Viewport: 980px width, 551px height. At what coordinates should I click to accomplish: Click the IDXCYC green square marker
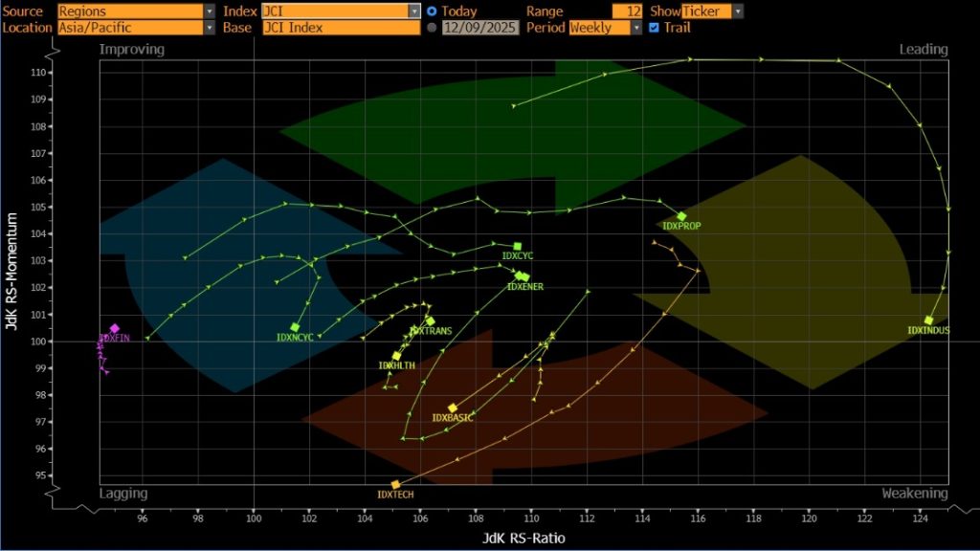click(x=518, y=247)
